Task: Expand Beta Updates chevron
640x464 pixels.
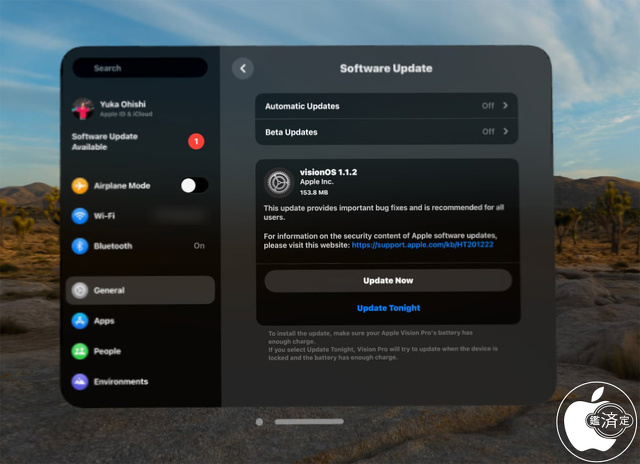Action: point(505,131)
